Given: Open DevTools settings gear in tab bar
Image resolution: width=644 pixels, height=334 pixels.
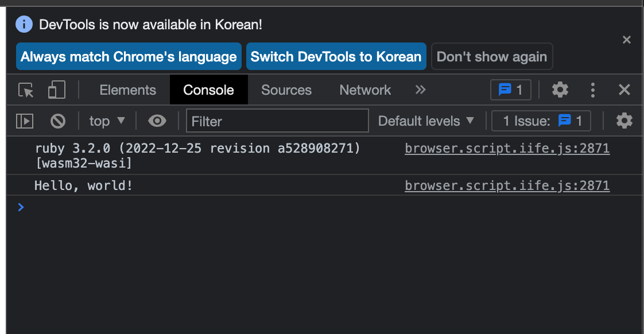Looking at the screenshot, I should pyautogui.click(x=560, y=90).
